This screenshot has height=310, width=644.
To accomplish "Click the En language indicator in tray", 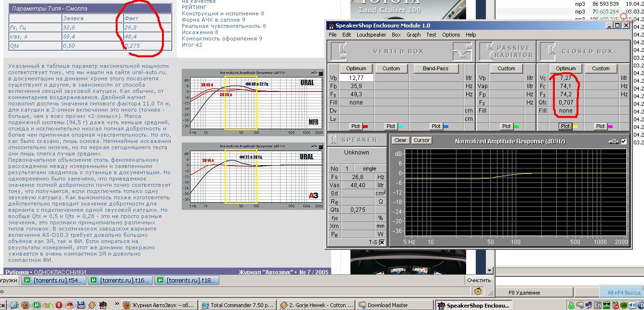I will (x=598, y=305).
